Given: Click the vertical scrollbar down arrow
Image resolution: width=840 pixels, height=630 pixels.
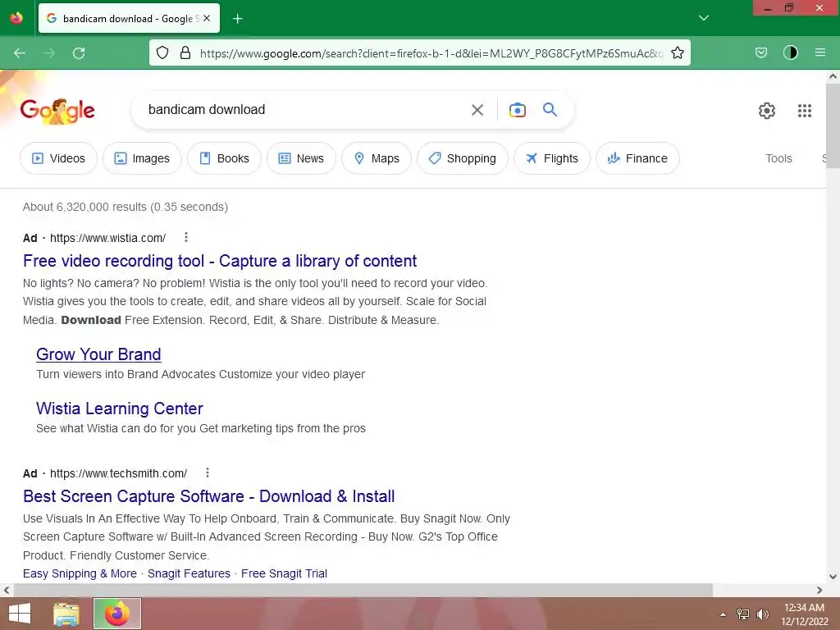Looking at the screenshot, I should [833, 577].
